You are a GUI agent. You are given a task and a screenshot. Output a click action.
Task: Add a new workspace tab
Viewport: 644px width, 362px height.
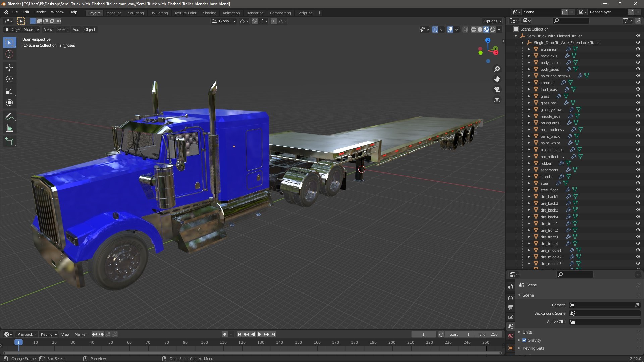point(319,13)
